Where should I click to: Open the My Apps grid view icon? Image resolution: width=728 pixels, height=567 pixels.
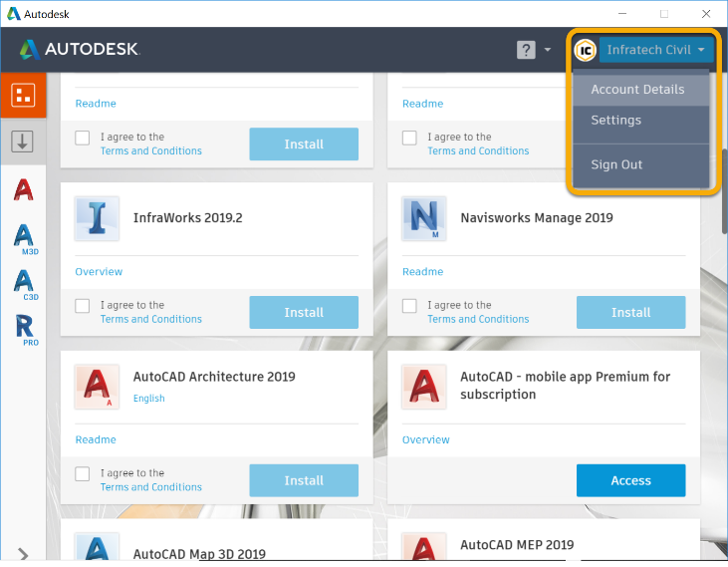tap(23, 96)
